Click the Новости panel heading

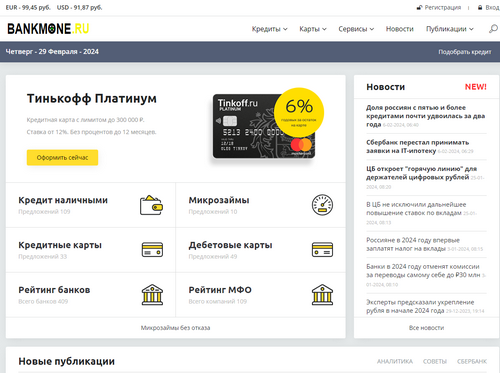(x=386, y=87)
